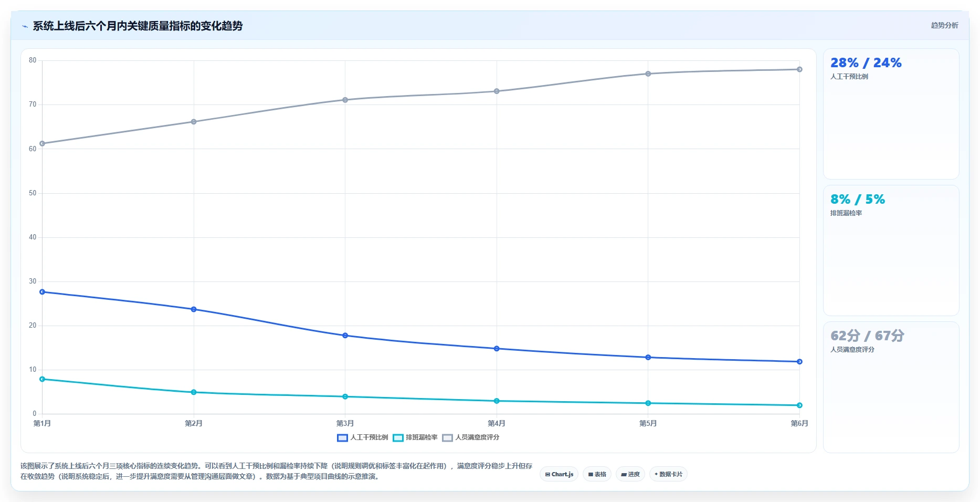Open the 62分 / 67分 satisfaction card
Viewport: 980px width, 502px height.
pyautogui.click(x=891, y=387)
